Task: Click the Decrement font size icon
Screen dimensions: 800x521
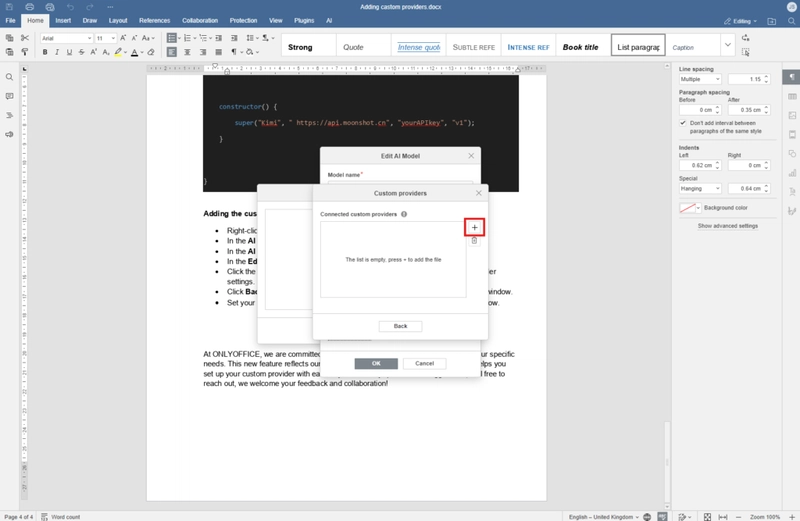Action: click(x=135, y=38)
